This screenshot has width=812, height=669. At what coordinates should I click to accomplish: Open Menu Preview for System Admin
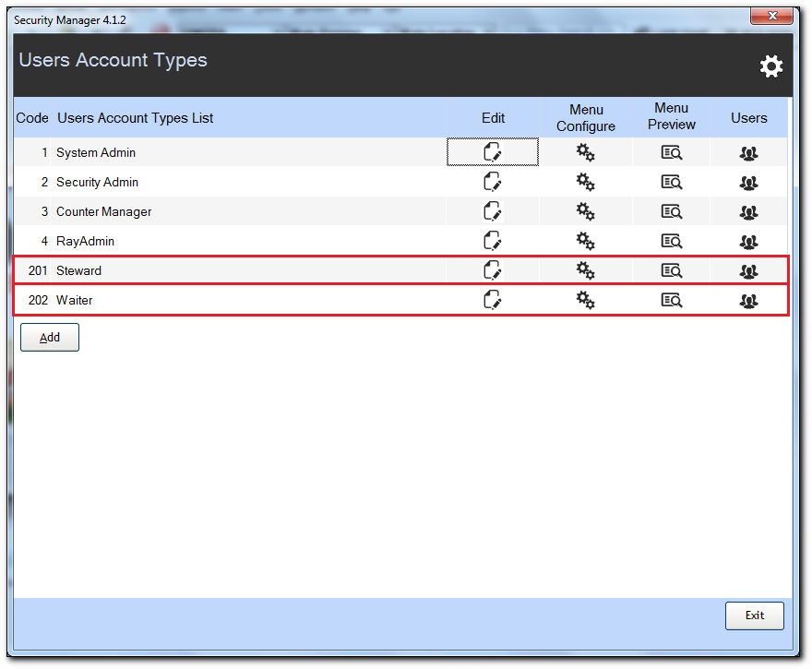(672, 153)
